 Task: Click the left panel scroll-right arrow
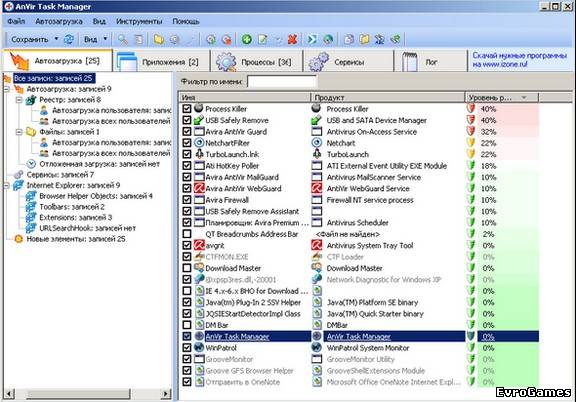tap(166, 394)
